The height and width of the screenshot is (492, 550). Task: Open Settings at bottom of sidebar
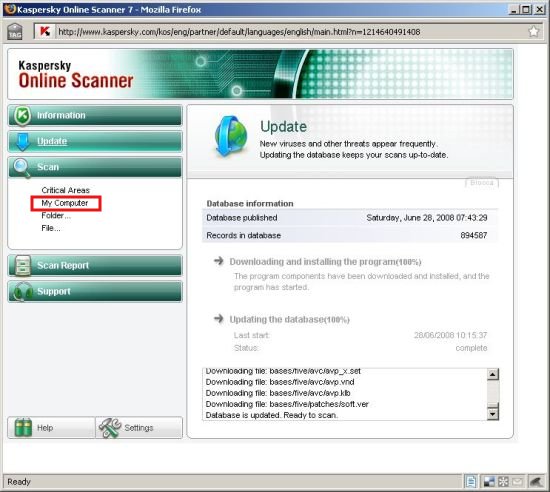pyautogui.click(x=139, y=427)
